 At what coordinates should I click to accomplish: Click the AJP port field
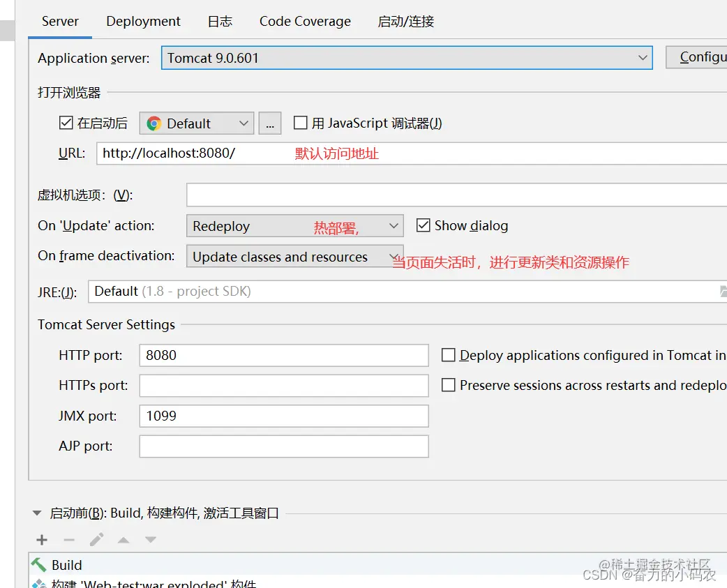pyautogui.click(x=284, y=446)
